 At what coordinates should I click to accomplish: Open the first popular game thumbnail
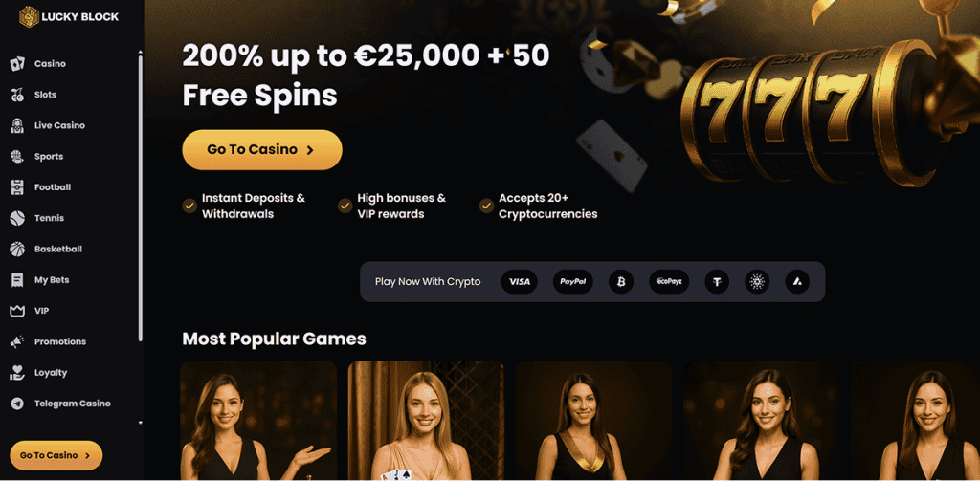point(258,421)
